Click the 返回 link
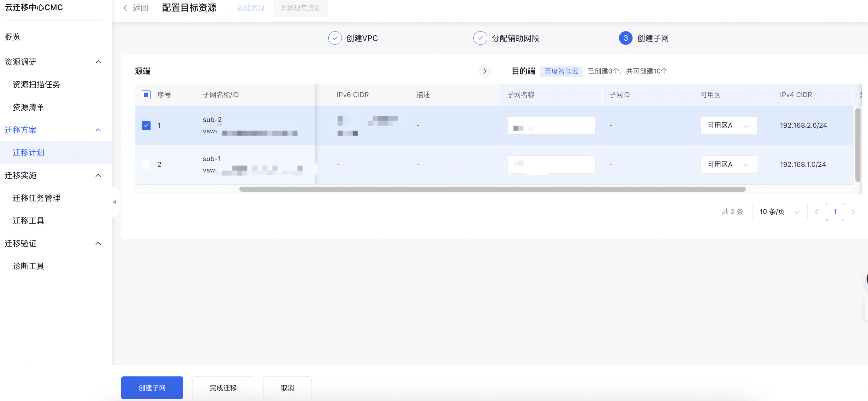This screenshot has width=868, height=401. click(x=140, y=8)
